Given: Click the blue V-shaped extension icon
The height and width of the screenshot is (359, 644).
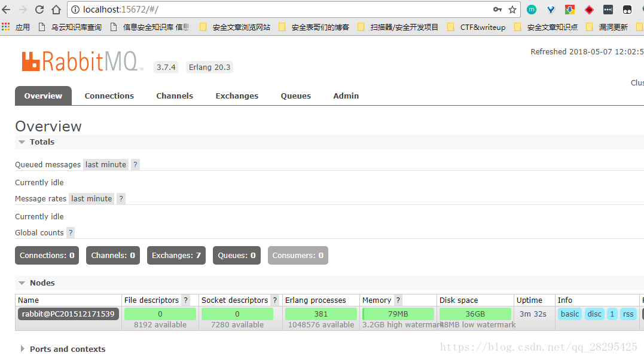Looking at the screenshot, I should point(551,10).
